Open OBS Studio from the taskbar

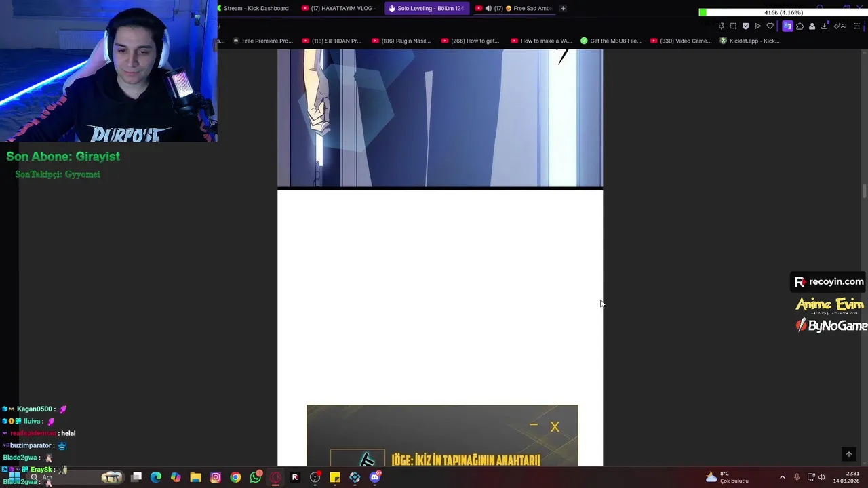tap(315, 477)
